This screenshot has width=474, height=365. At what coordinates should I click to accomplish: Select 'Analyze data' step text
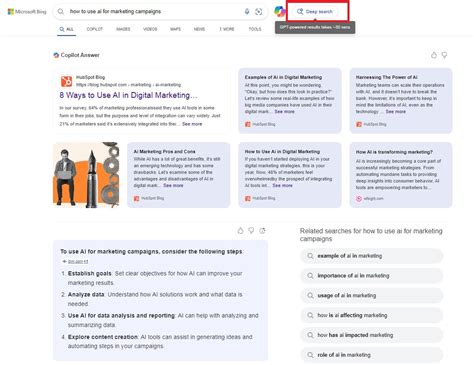(x=86, y=295)
